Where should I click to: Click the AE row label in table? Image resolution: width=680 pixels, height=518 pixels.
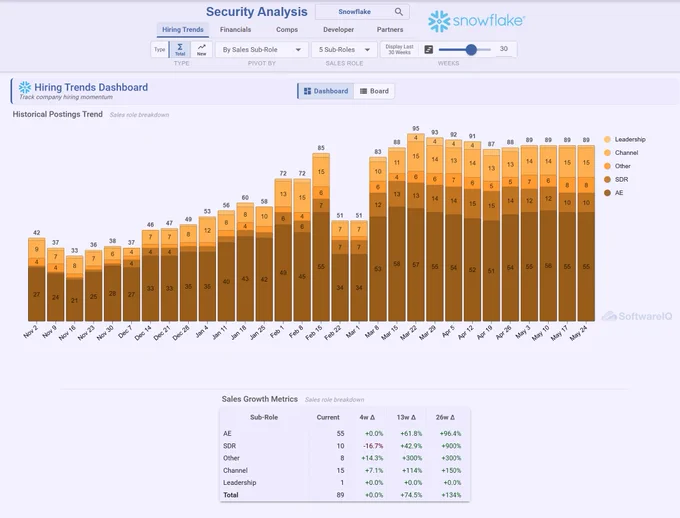pos(227,433)
